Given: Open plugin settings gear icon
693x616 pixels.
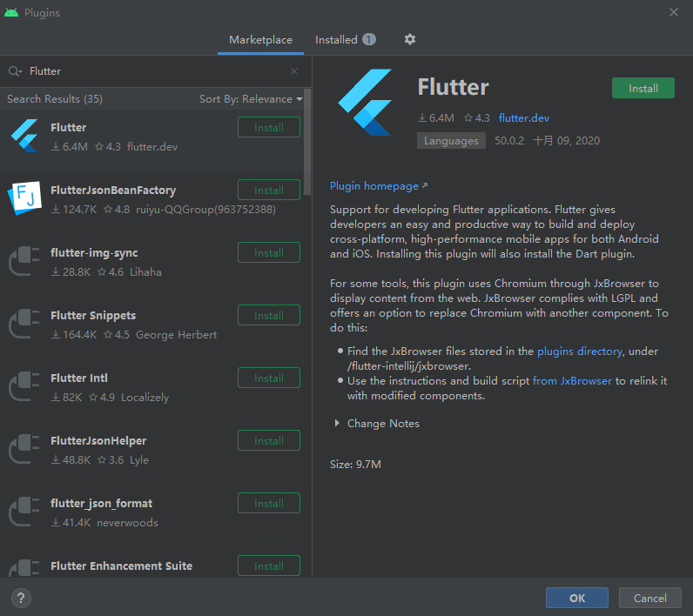Looking at the screenshot, I should point(410,39).
